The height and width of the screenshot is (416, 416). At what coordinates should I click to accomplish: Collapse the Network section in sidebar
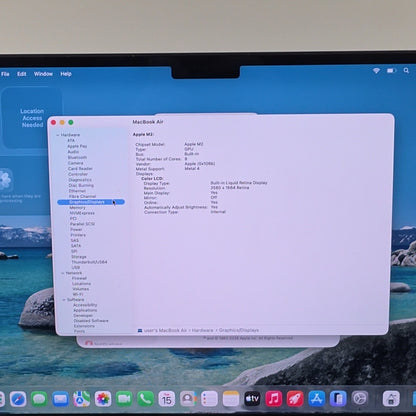[x=63, y=273]
